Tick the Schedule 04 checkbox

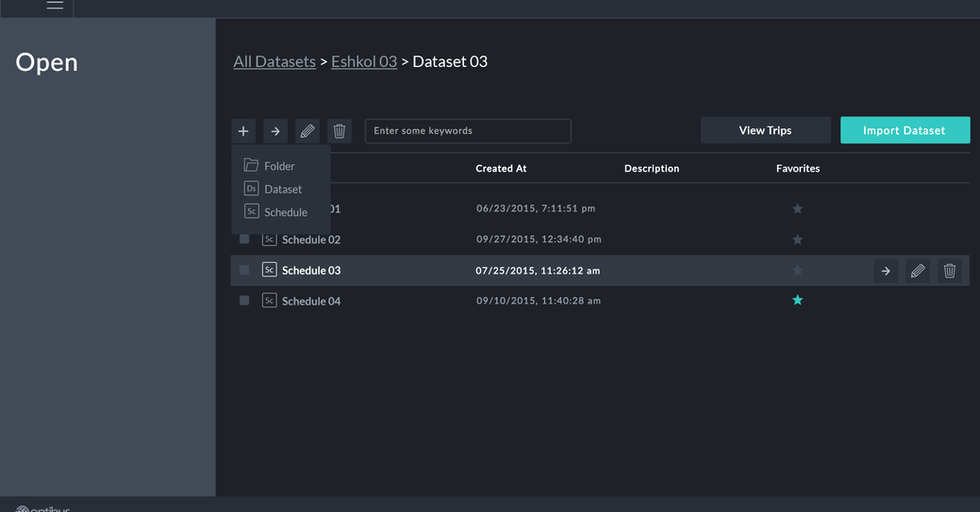(x=244, y=301)
